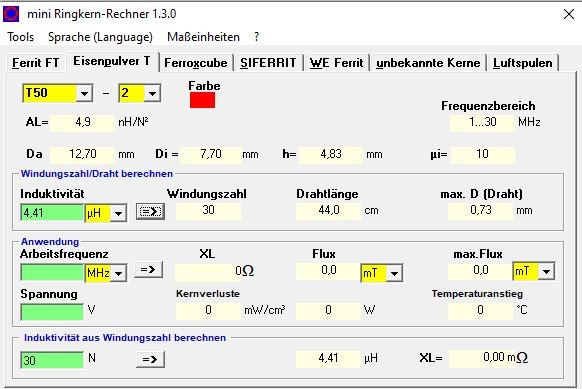Open the Tools menu

tap(20, 37)
